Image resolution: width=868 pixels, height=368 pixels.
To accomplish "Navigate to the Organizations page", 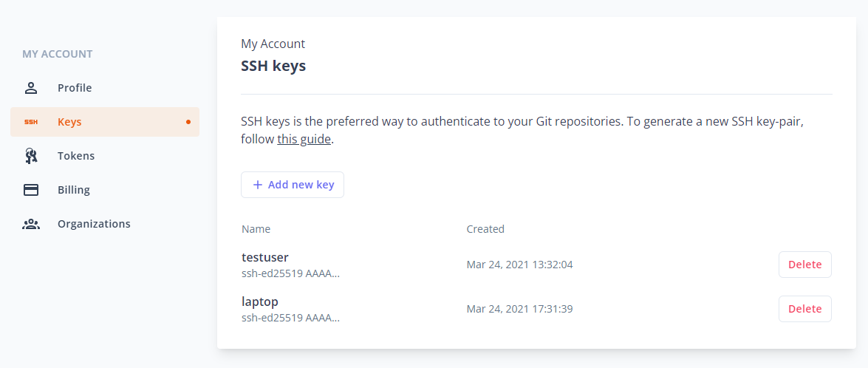I will point(105,224).
